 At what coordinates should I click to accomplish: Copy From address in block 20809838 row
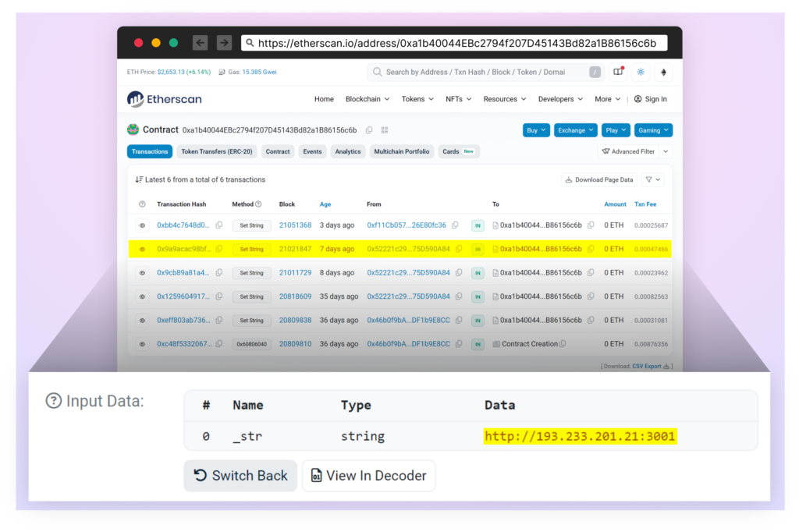click(x=459, y=320)
